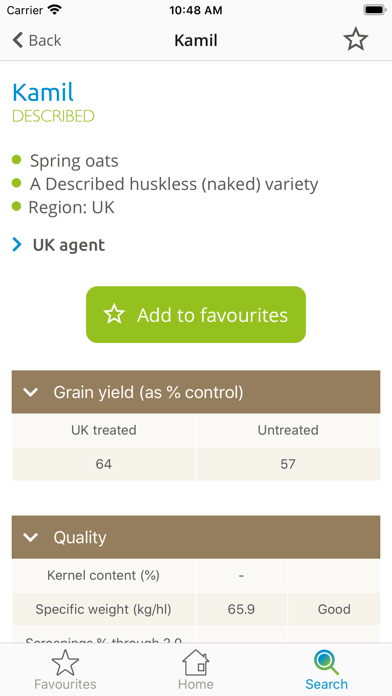Collapse the Grain yield section chevron

(x=31, y=392)
